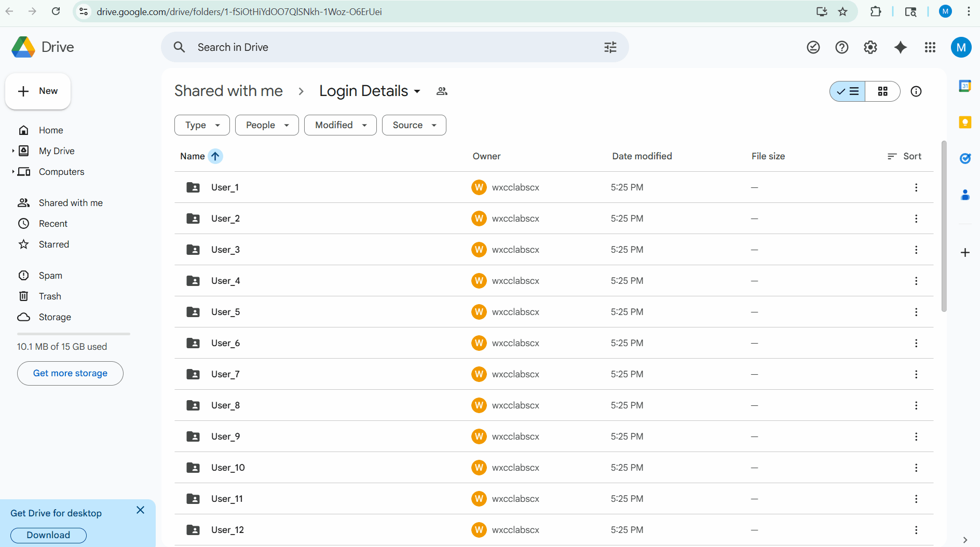Switch to grid layout view
Screen dimensions: 980x547
click(x=882, y=91)
